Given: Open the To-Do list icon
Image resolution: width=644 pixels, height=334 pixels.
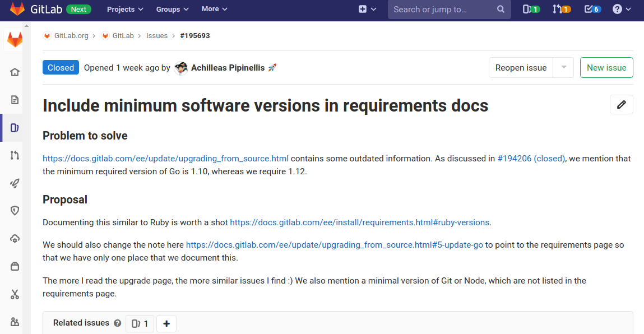Looking at the screenshot, I should (x=592, y=9).
